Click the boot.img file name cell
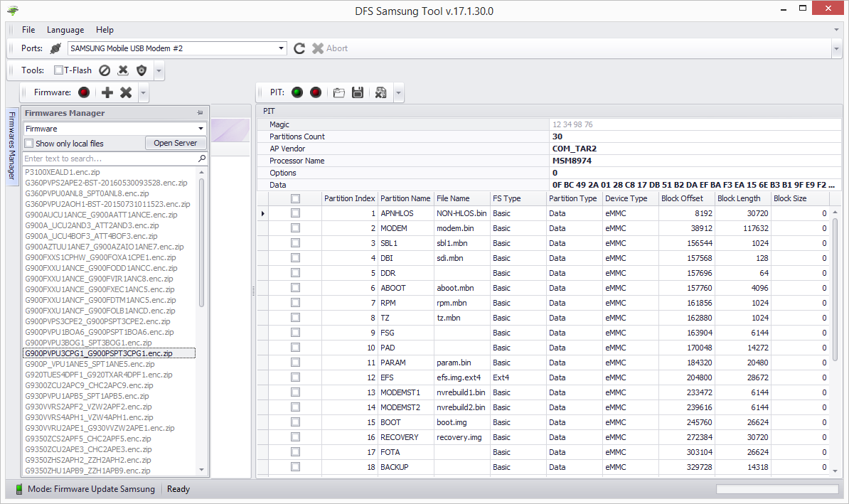 click(462, 422)
